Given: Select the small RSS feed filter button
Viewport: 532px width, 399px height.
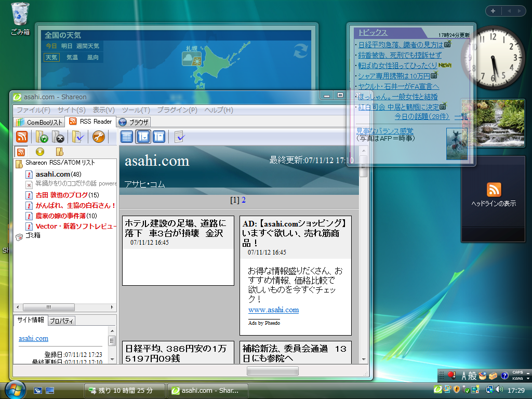Looking at the screenshot, I should click(x=21, y=152).
